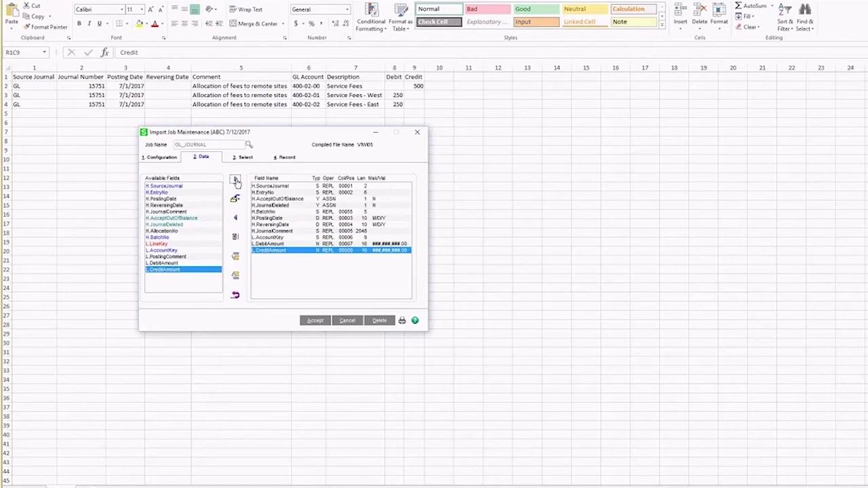Screen dimensions: 868x488
Task: Open the General number format dropdown
Action: (x=347, y=9)
